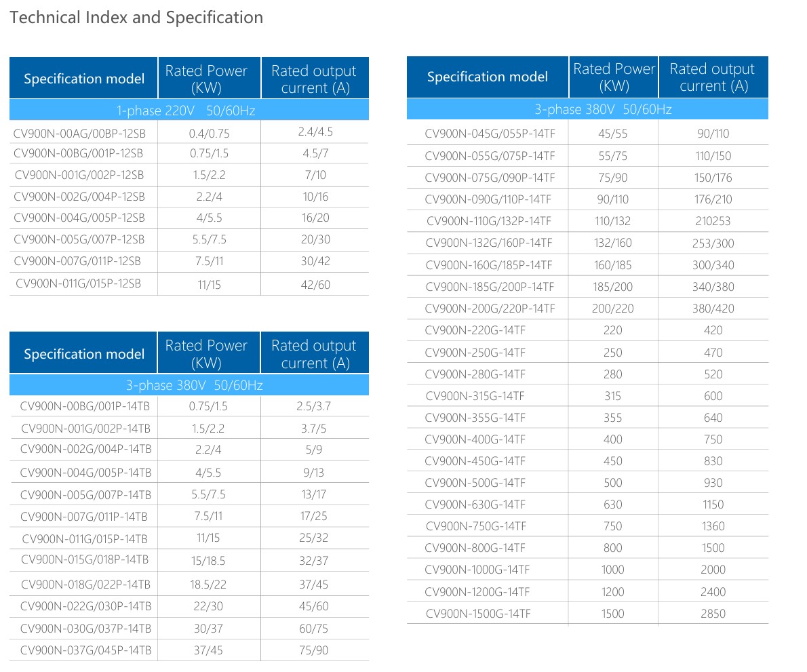Select the CV900N-004G/005P-12SB model cell
Viewport: 807px width, 672px height.
(x=79, y=218)
